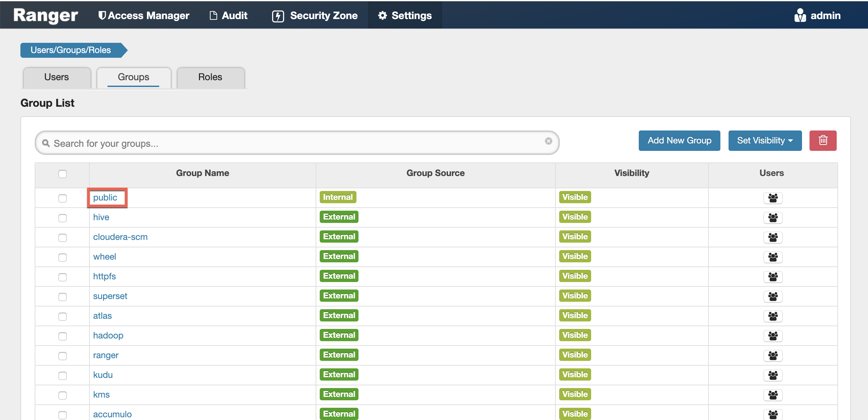Open users list icon for public group
868x420 pixels.
[x=772, y=198]
